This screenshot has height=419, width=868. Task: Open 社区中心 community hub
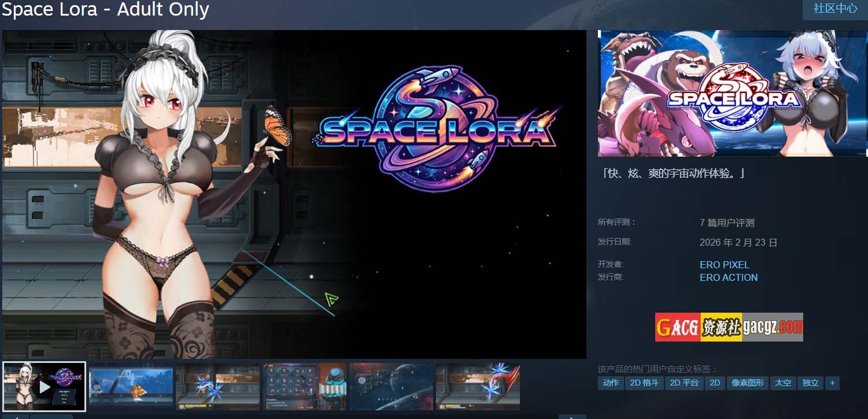click(x=835, y=9)
